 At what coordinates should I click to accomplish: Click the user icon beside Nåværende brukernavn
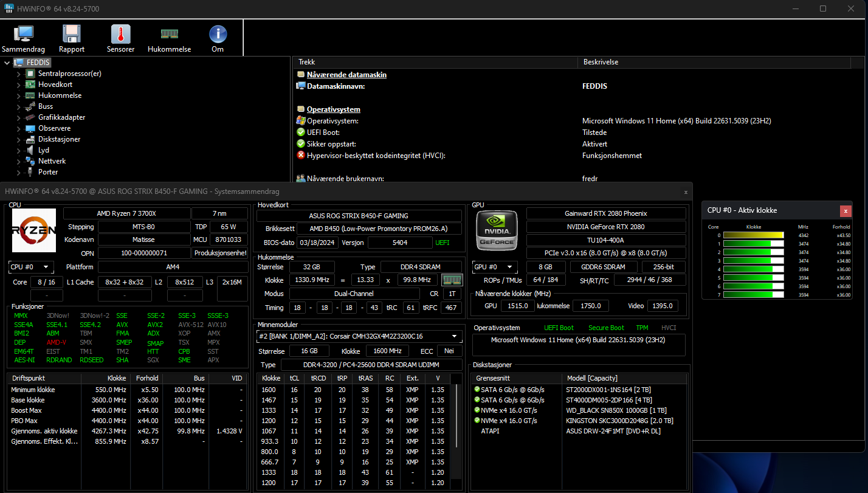pos(300,179)
